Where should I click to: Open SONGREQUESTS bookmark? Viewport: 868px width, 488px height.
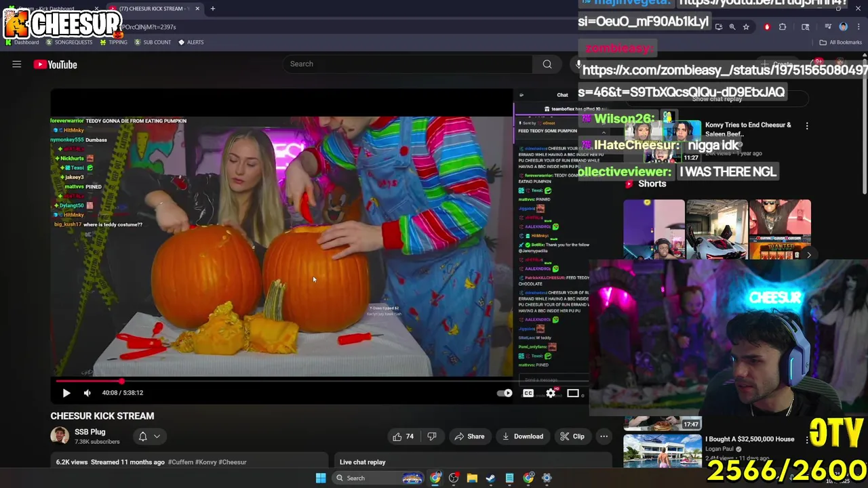click(x=68, y=42)
